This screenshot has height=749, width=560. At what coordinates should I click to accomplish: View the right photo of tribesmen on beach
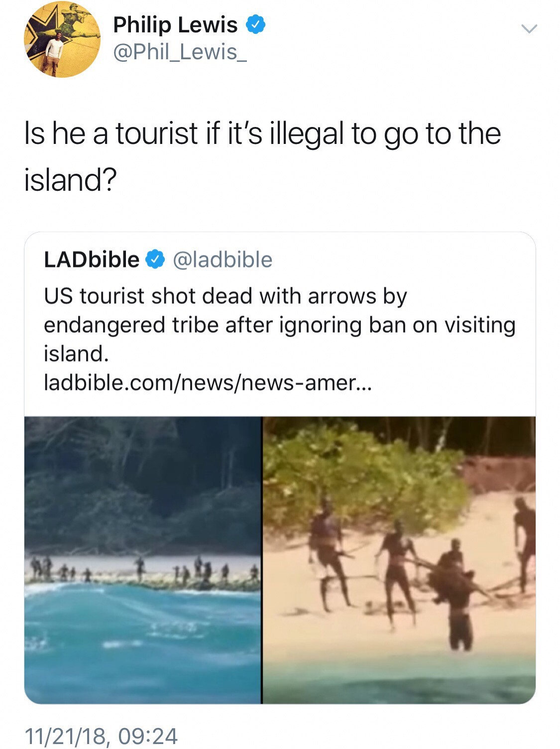pyautogui.click(x=399, y=560)
